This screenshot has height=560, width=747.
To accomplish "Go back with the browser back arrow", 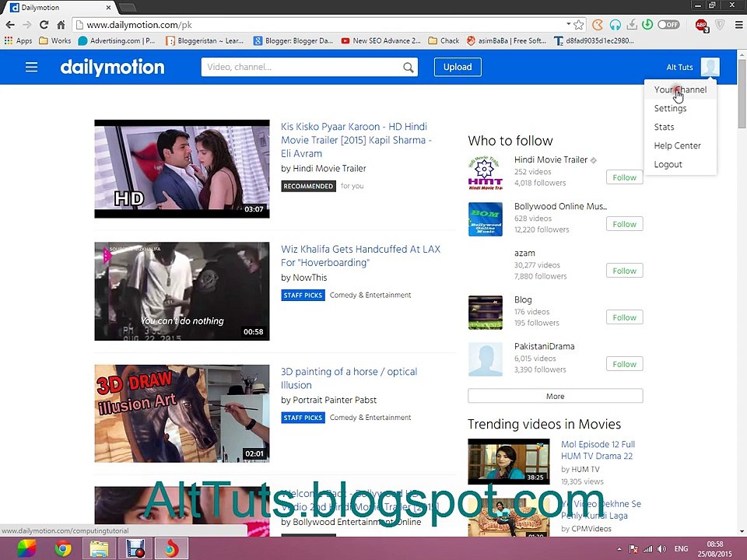I will [10, 25].
